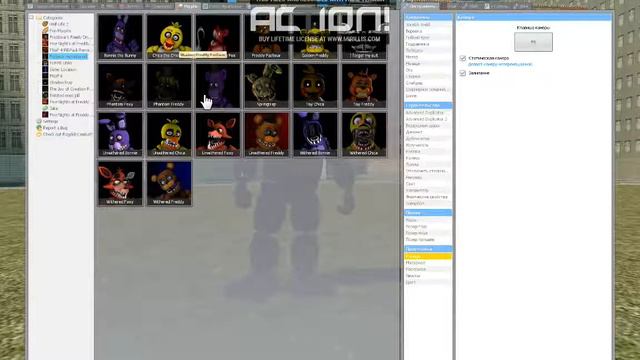Open Settings in the category tree
The height and width of the screenshot is (360, 640).
click(x=51, y=121)
